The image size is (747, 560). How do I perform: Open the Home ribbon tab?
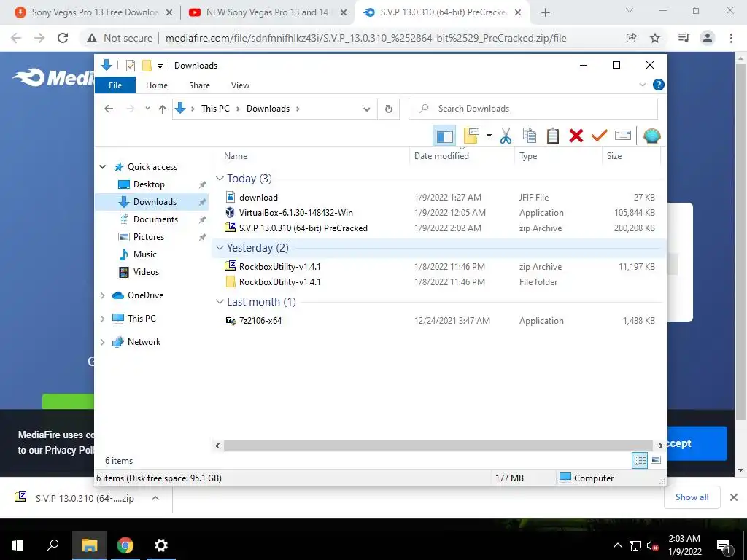click(x=157, y=85)
